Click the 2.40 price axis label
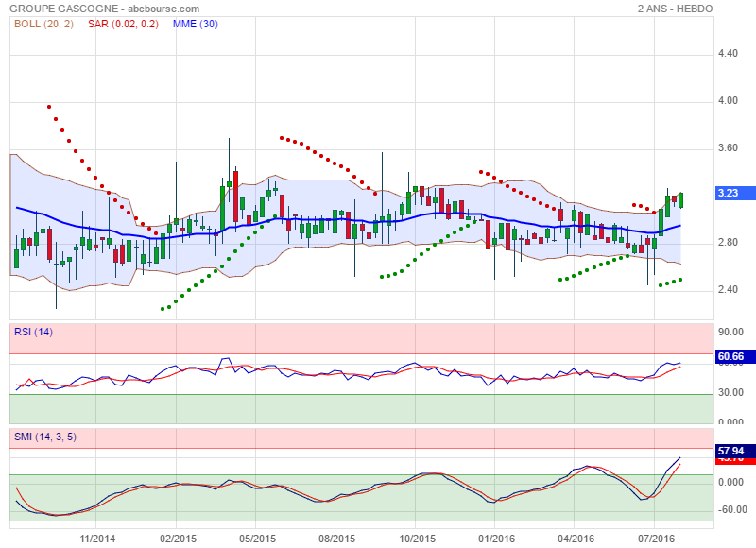Viewport: 756px width, 548px height. coord(728,290)
